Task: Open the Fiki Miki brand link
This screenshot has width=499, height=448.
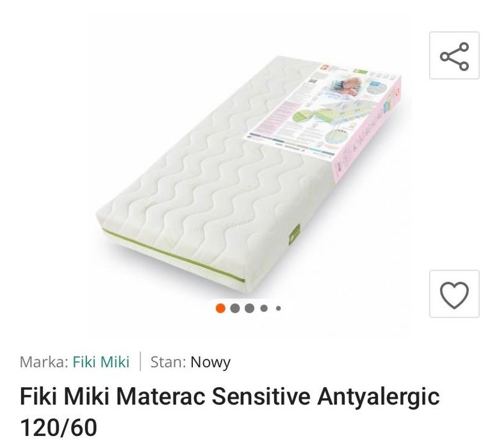Action: (x=101, y=362)
